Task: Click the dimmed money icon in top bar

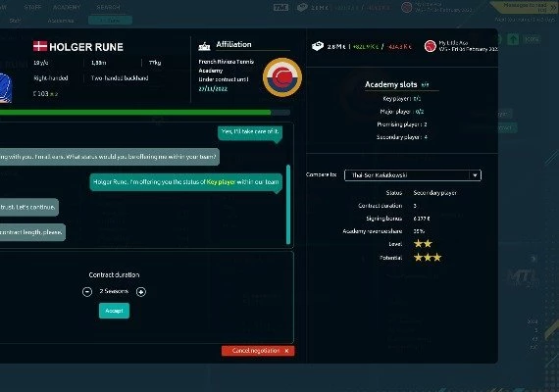Action: click(302, 7)
